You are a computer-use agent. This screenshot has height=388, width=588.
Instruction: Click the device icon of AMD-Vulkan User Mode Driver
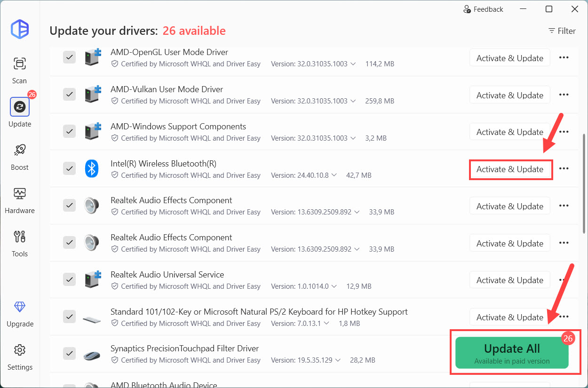[x=93, y=94]
